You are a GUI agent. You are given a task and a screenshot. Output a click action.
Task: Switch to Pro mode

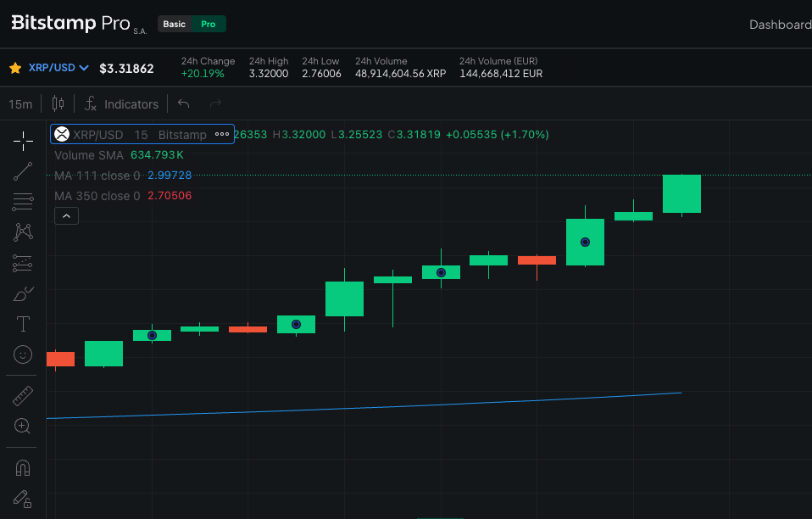(x=209, y=24)
